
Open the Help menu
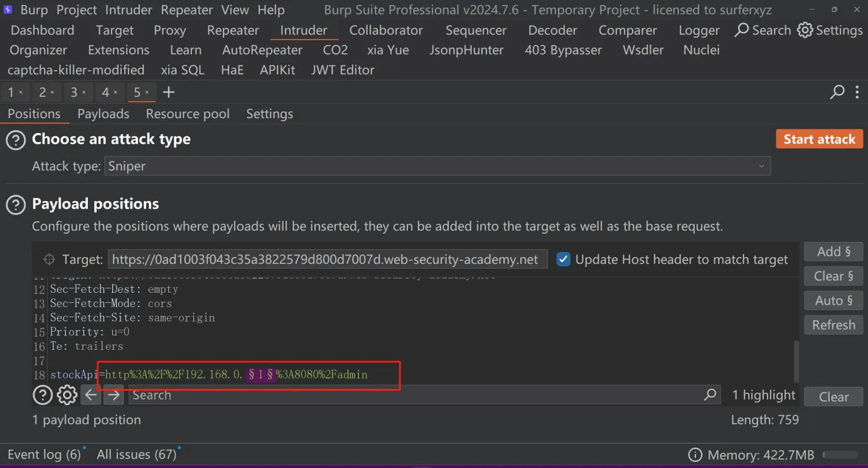click(271, 10)
